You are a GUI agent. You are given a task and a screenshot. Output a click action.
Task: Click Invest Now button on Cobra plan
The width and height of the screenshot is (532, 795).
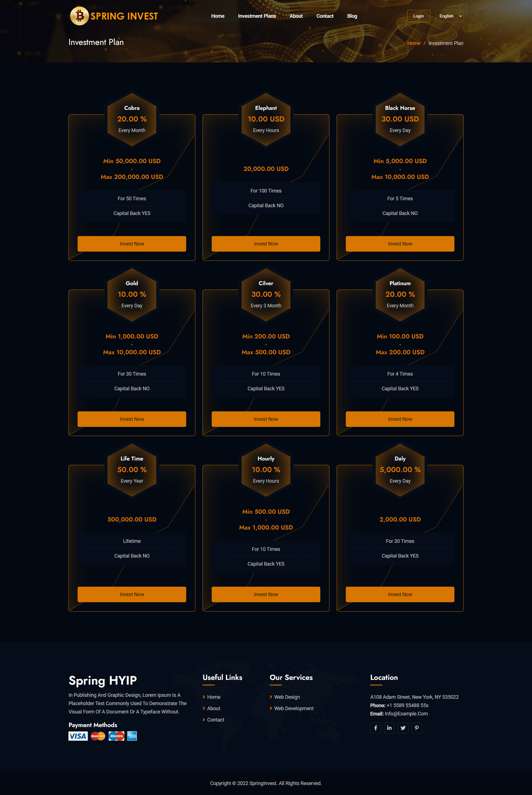coord(132,243)
